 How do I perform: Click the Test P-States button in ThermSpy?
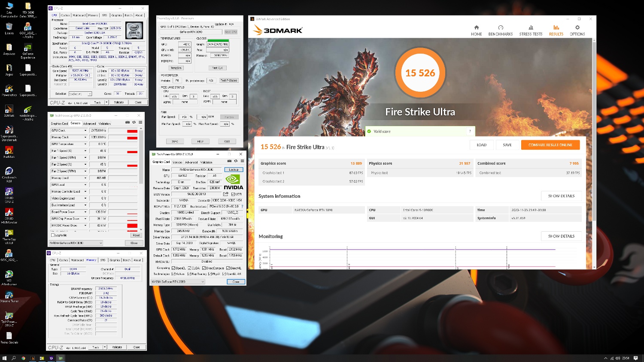[x=228, y=80]
